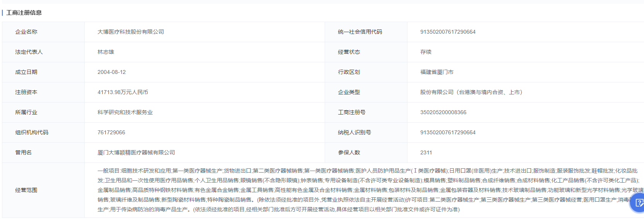Select region value 福建省厦门市
Viewport: 644px width, 219px height.
coord(437,72)
